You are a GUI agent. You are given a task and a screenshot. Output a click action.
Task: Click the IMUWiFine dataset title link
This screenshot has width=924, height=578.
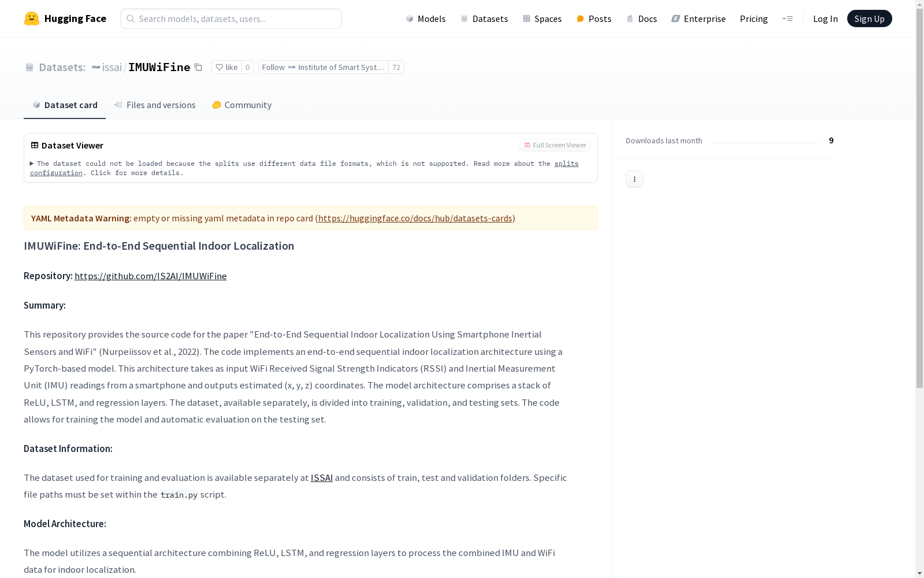159,67
